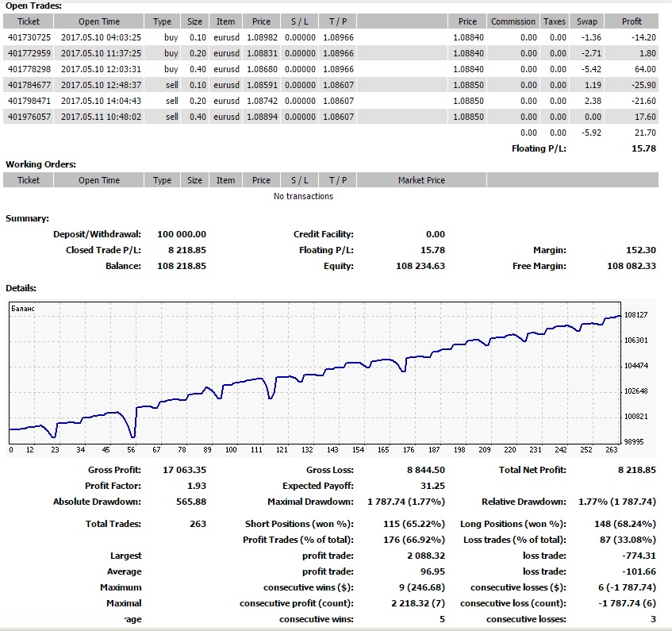Click the 64.00 profit cell
672x631 pixels.
pos(643,69)
